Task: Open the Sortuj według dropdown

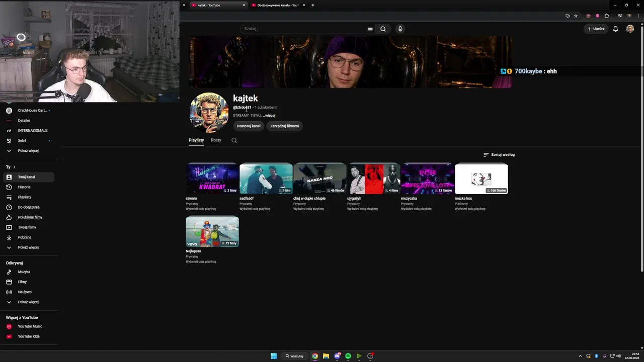Action: pos(499,155)
